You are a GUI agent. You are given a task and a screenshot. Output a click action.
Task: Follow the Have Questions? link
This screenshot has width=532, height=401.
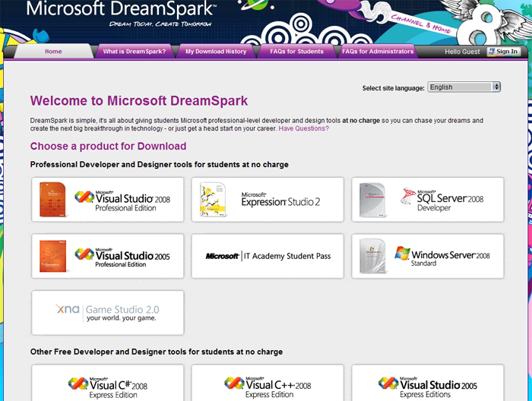tap(304, 128)
